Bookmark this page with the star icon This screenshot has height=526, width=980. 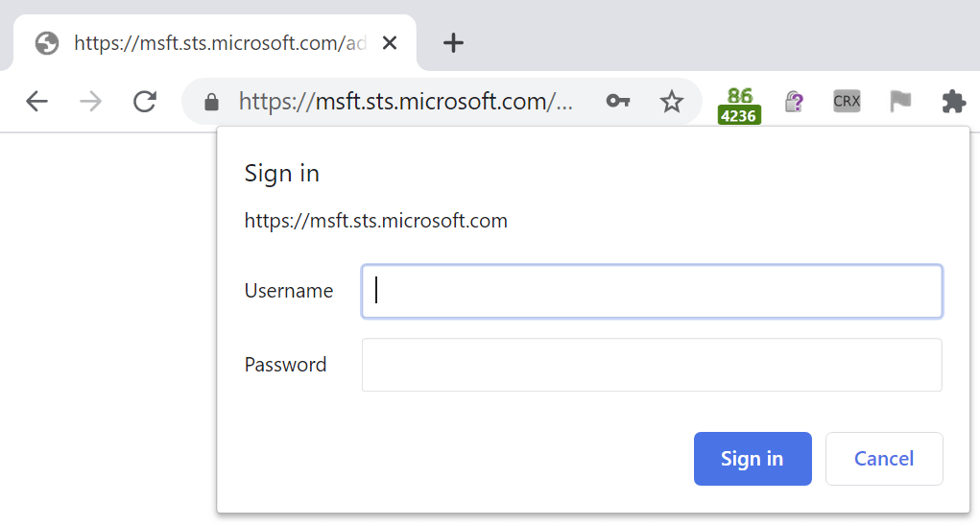coord(672,101)
